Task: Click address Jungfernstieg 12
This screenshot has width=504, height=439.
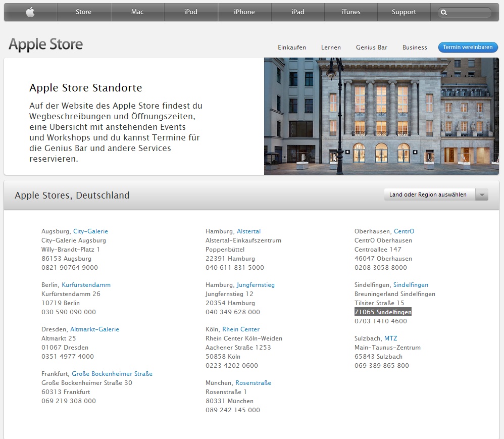Action: point(229,294)
